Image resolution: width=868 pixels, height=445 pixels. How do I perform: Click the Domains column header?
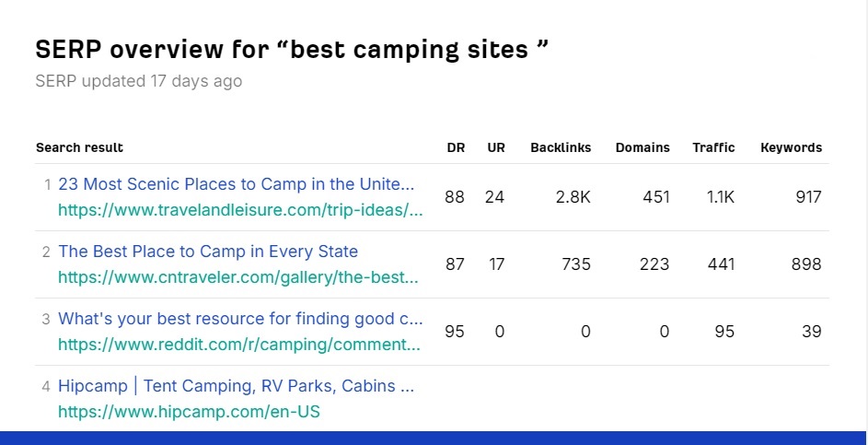tap(642, 148)
